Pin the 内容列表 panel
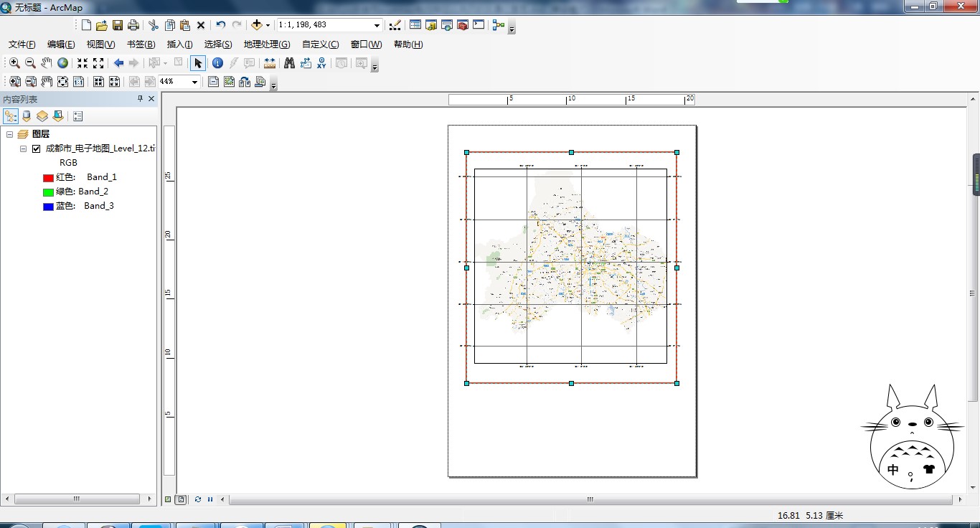 point(140,99)
